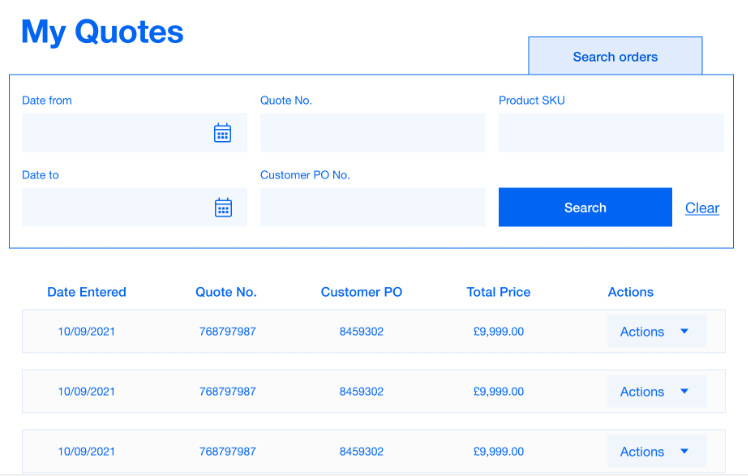Open the Date to calendar picker icon
The width and height of the screenshot is (748, 476).
pos(223,207)
